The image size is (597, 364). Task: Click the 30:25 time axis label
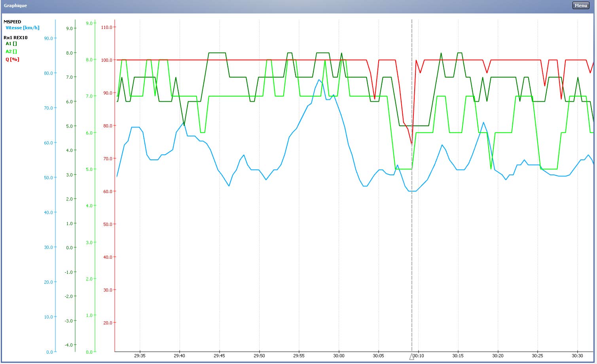pyautogui.click(x=537, y=356)
